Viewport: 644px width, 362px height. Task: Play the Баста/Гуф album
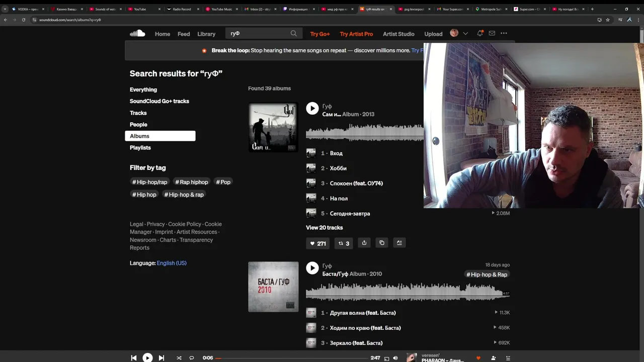pos(312,268)
